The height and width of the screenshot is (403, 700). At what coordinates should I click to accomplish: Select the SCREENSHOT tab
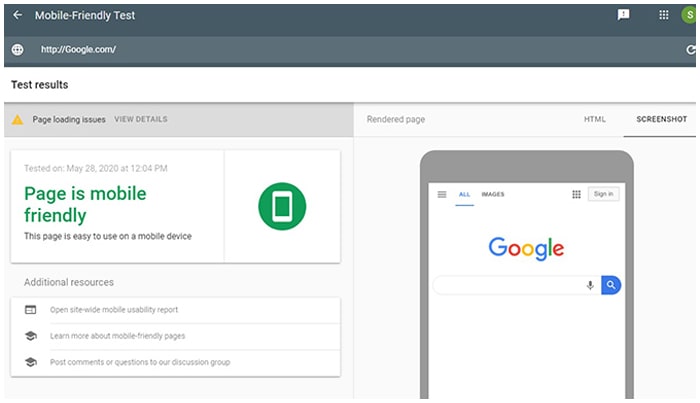[662, 119]
